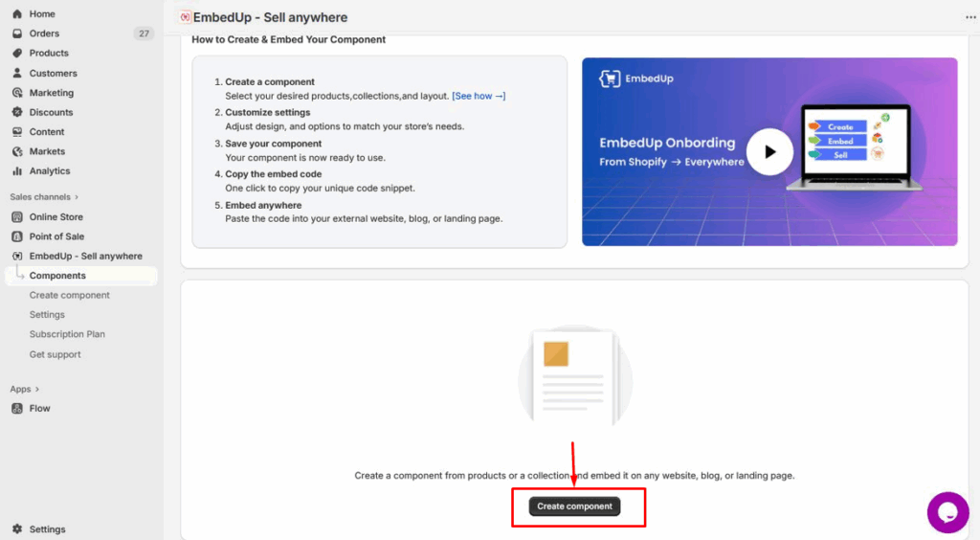Click the Orders count badge 27
Viewport: 980px width, 540px height.
pyautogui.click(x=144, y=34)
